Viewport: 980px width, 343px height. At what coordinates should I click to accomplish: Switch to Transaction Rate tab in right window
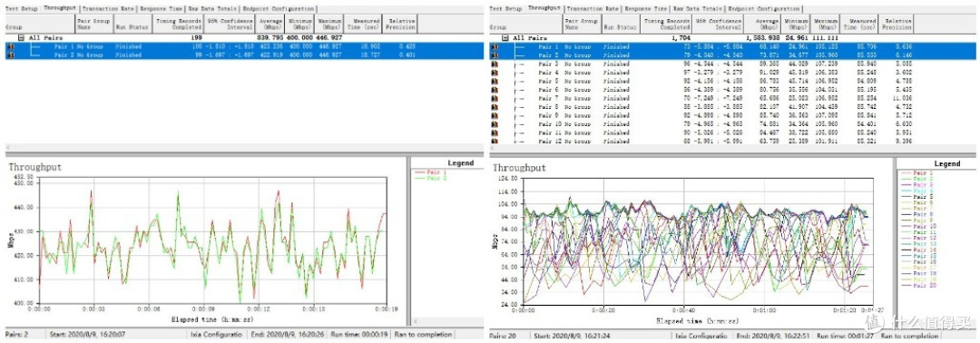tap(593, 9)
